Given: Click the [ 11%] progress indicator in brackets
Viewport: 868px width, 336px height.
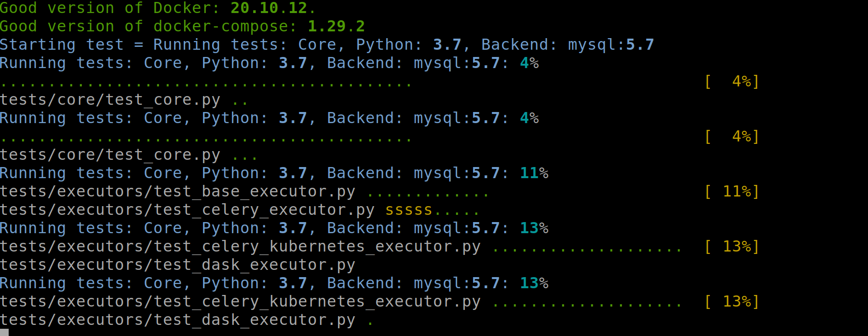Looking at the screenshot, I should click(732, 191).
